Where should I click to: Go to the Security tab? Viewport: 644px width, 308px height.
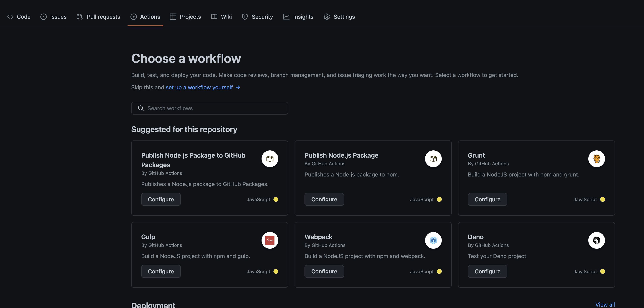(x=257, y=17)
